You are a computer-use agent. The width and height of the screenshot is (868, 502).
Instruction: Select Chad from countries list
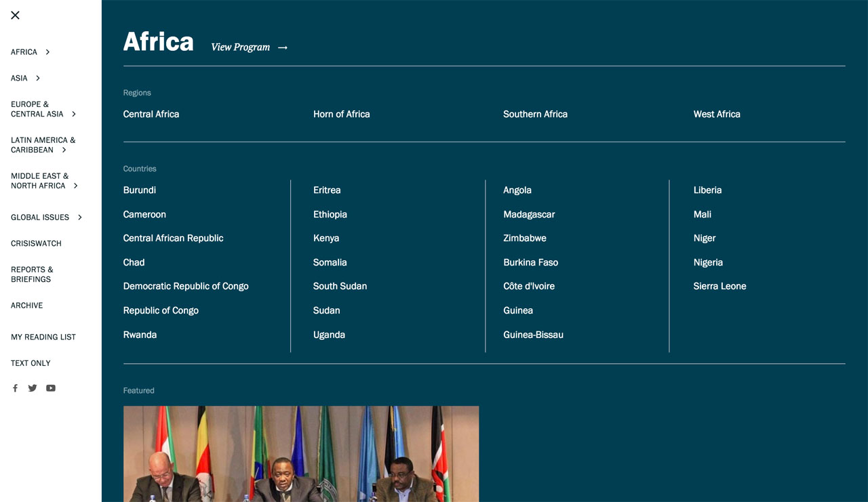(x=134, y=262)
